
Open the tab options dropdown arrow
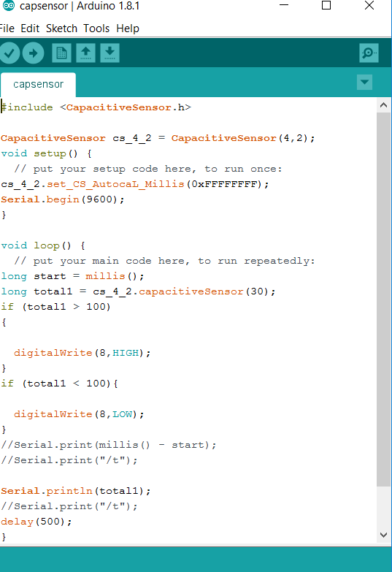point(365,82)
